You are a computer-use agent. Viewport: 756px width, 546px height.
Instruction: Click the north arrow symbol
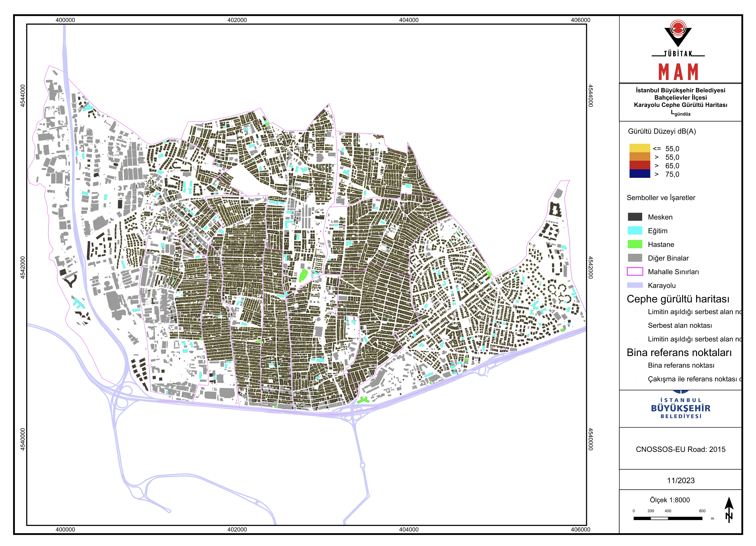(729, 509)
